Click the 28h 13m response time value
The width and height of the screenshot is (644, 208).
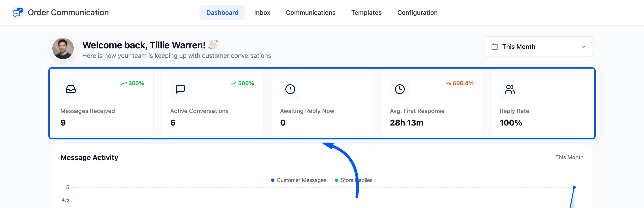point(407,123)
